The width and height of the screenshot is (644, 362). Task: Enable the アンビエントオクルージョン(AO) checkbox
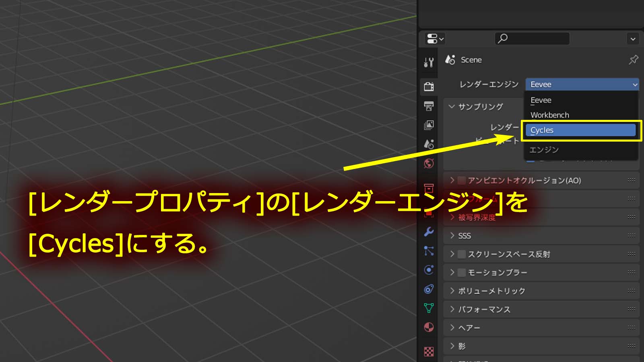point(462,180)
